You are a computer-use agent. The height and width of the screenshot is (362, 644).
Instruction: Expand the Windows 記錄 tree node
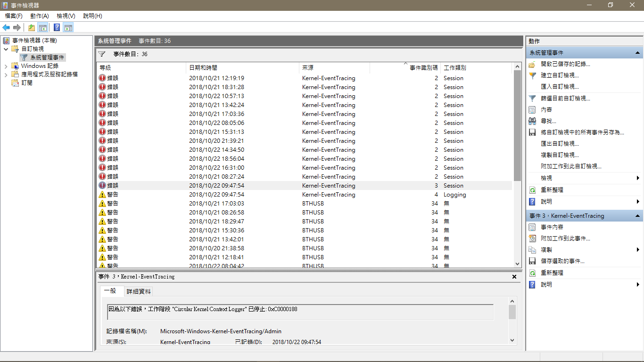click(x=6, y=66)
